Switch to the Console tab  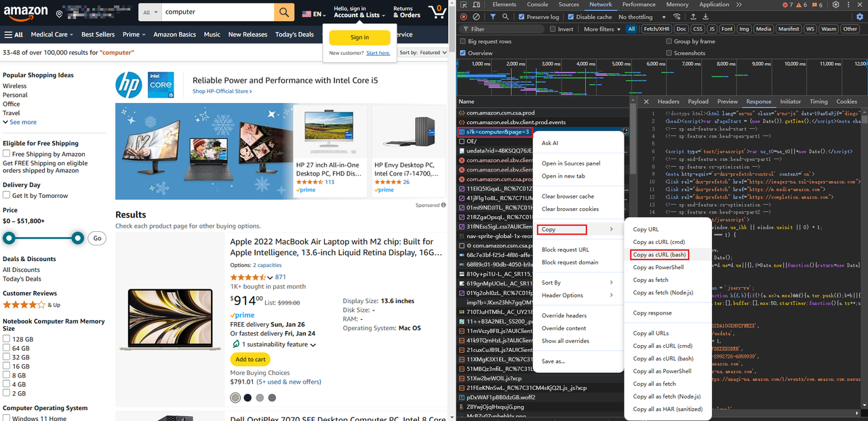click(x=538, y=5)
